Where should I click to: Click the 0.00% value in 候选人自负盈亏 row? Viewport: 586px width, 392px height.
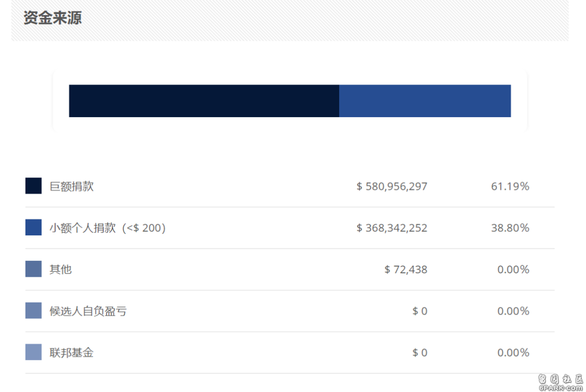pyautogui.click(x=513, y=311)
